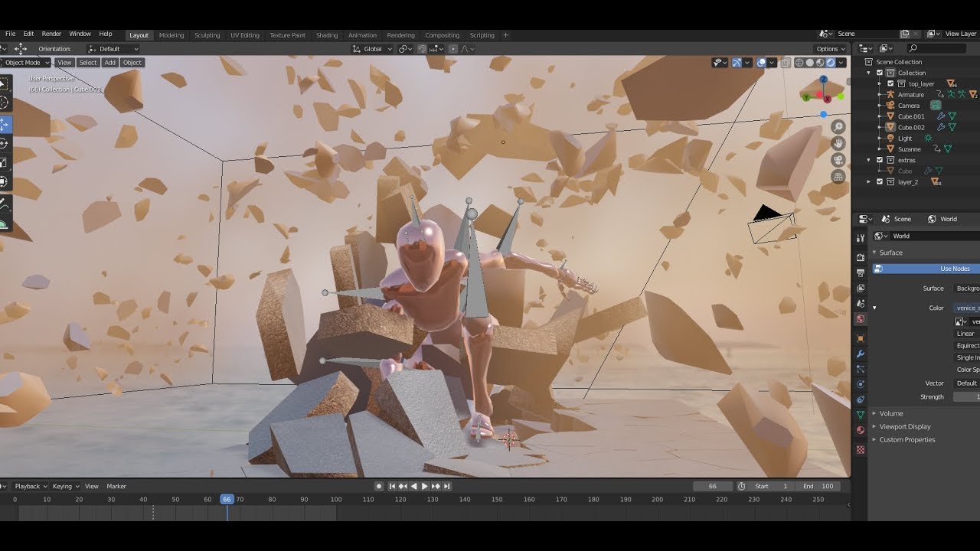The width and height of the screenshot is (980, 551).
Task: Open the Object Mode dropdown
Action: (x=26, y=63)
